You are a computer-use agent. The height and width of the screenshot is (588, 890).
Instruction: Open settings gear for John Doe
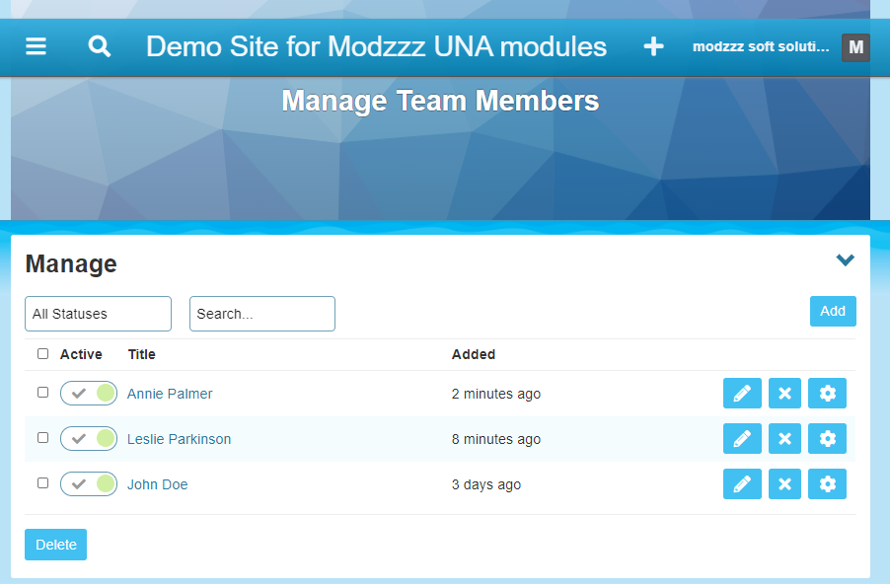[x=827, y=484]
